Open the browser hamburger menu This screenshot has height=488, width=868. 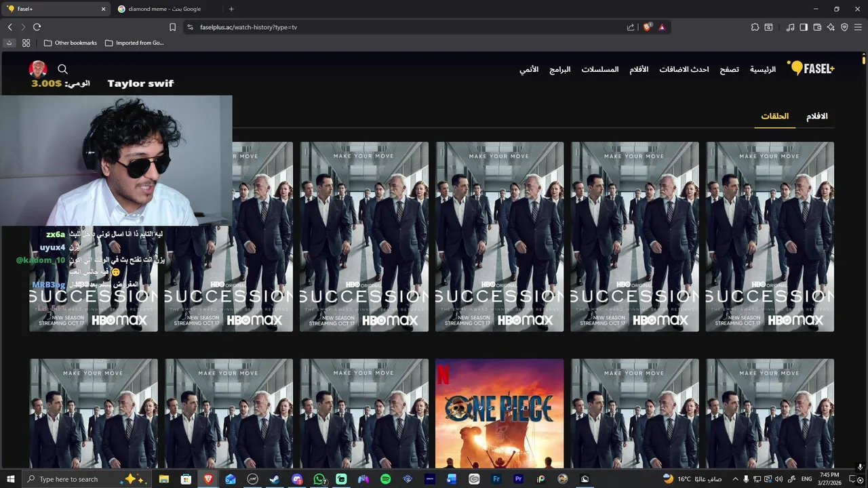click(x=858, y=27)
